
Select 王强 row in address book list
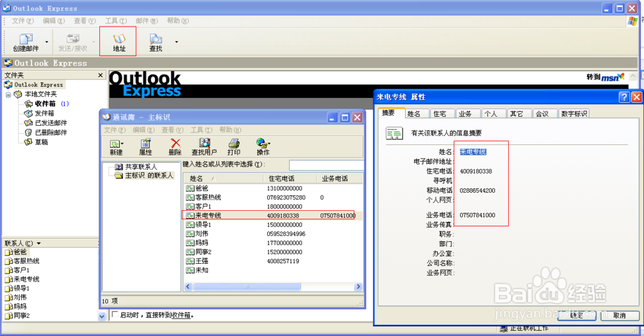(273, 261)
